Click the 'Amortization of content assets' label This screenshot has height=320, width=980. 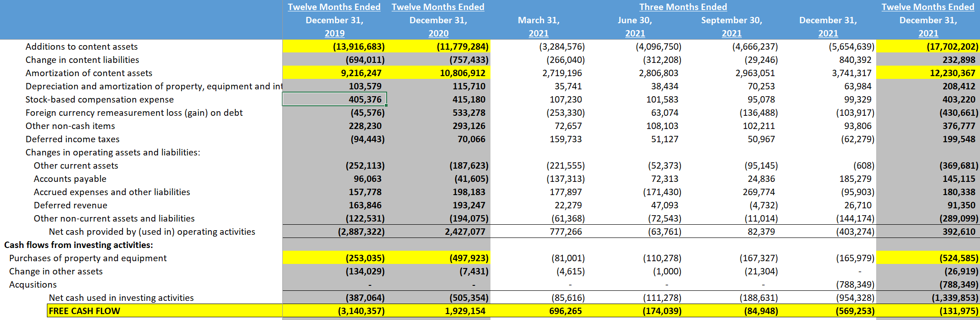pos(89,73)
